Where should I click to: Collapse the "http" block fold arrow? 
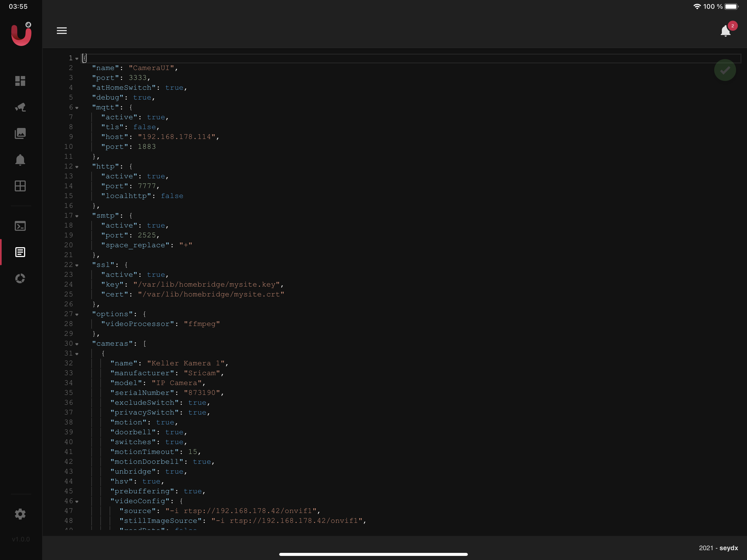pyautogui.click(x=77, y=167)
